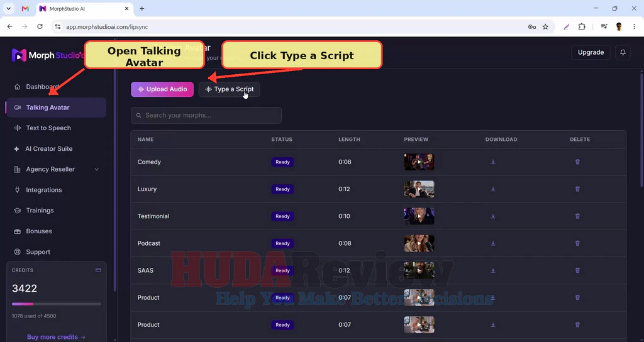Viewport: 644px width, 342px height.
Task: Click the Type a Script button
Action: click(229, 89)
